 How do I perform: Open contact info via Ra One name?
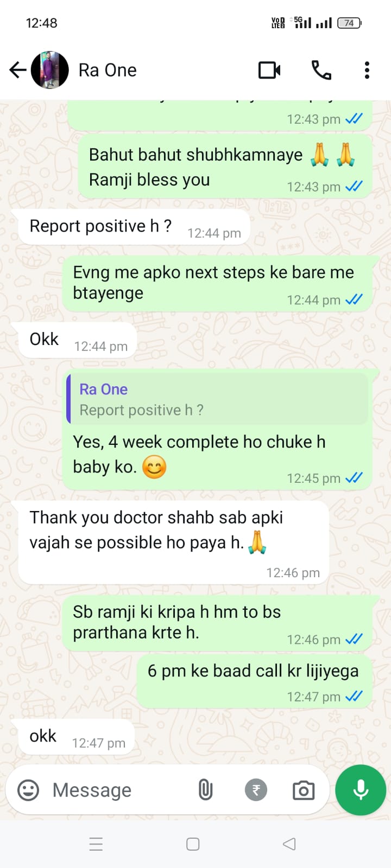[108, 70]
